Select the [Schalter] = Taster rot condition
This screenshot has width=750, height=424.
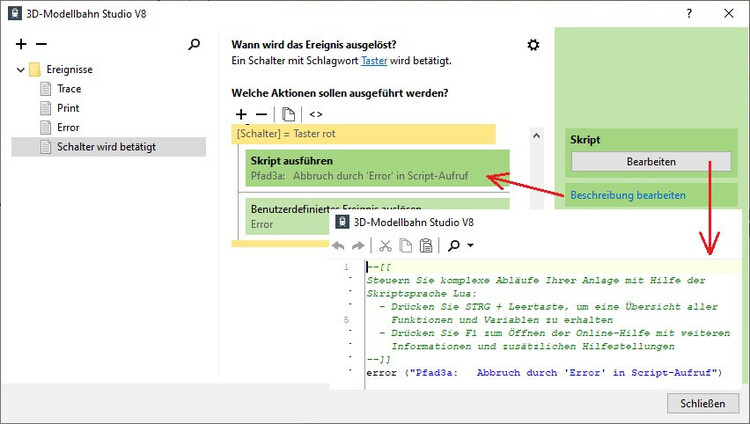364,134
